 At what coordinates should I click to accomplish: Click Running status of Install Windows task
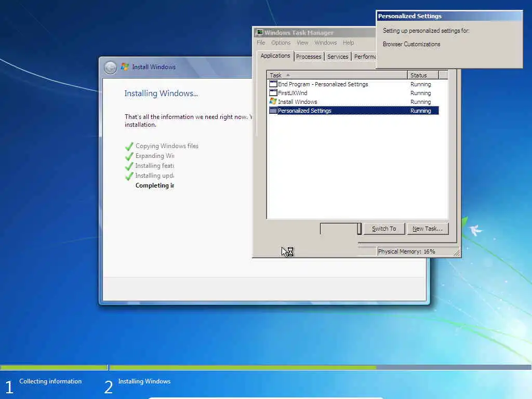pos(420,102)
